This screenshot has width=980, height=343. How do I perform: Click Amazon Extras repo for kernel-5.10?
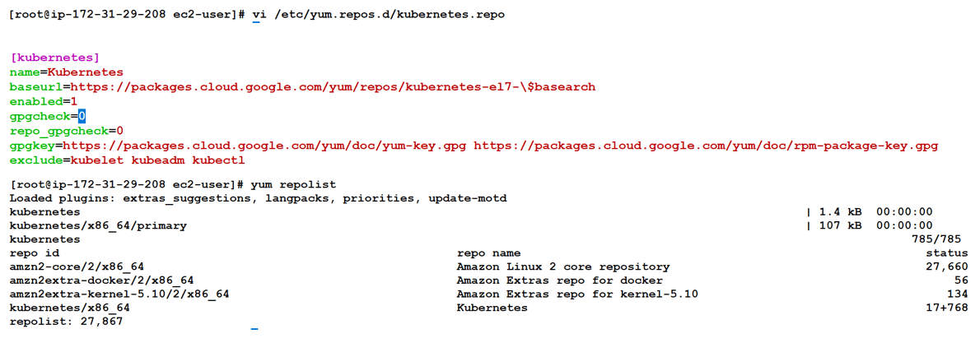pyautogui.click(x=576, y=294)
